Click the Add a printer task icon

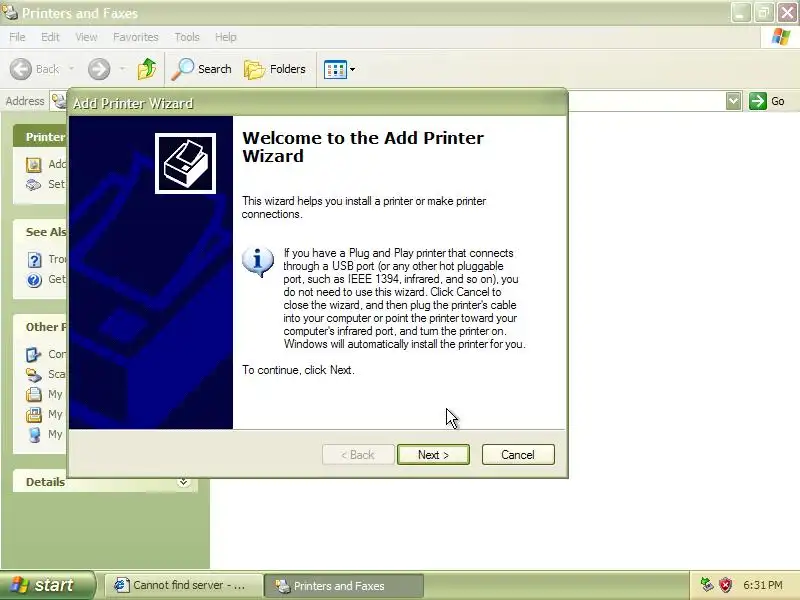34,164
